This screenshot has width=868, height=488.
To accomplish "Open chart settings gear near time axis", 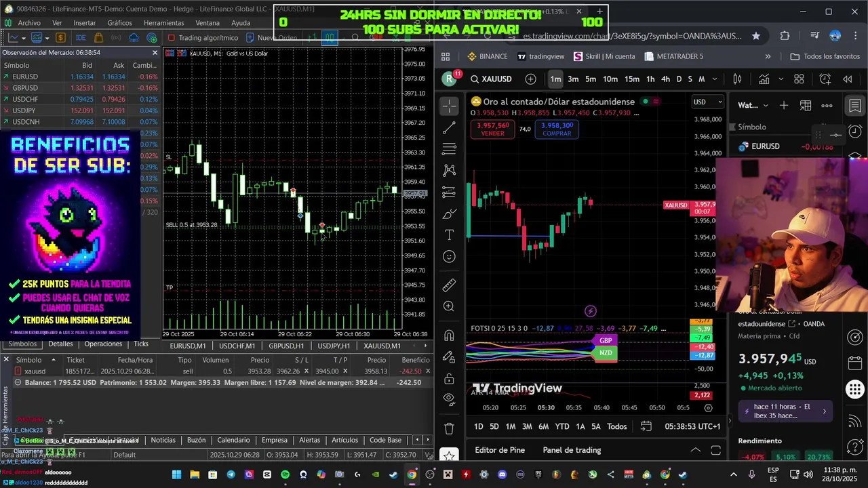I will (708, 408).
